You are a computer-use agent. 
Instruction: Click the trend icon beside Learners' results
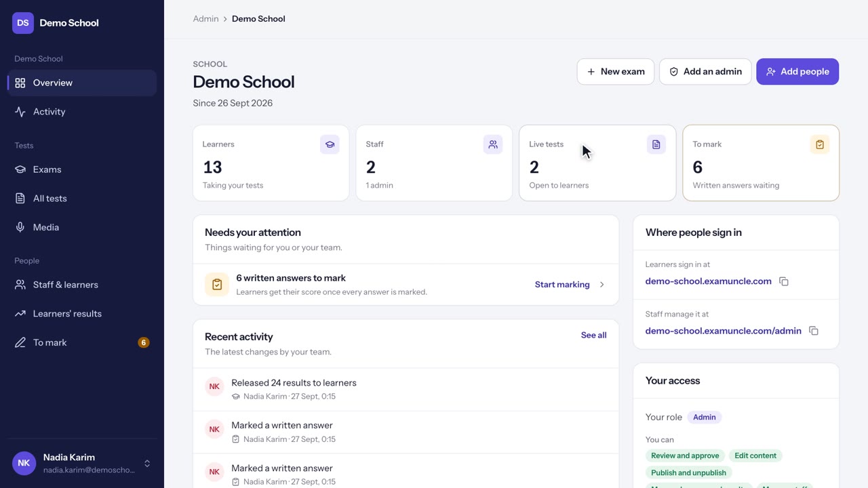click(x=20, y=314)
